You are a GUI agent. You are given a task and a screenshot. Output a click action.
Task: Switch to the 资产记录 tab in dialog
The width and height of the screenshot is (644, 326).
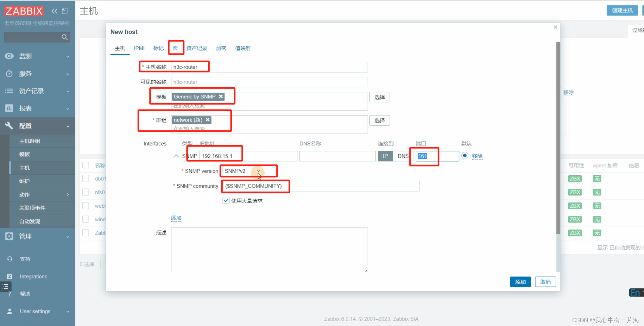[197, 48]
